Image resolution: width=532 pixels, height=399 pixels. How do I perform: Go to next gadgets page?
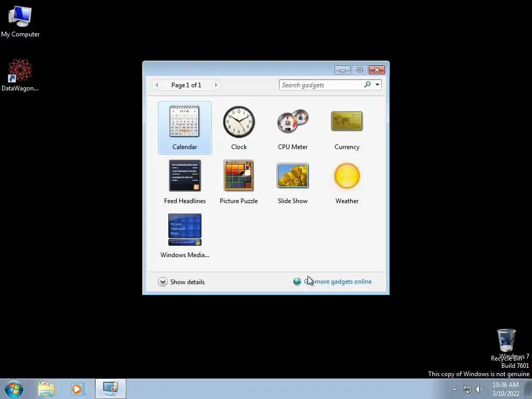[216, 85]
